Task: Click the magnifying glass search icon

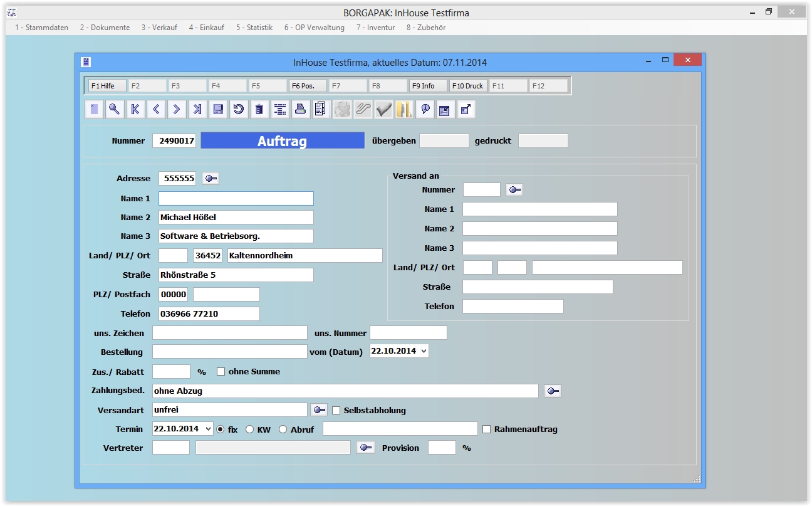Action: click(115, 110)
